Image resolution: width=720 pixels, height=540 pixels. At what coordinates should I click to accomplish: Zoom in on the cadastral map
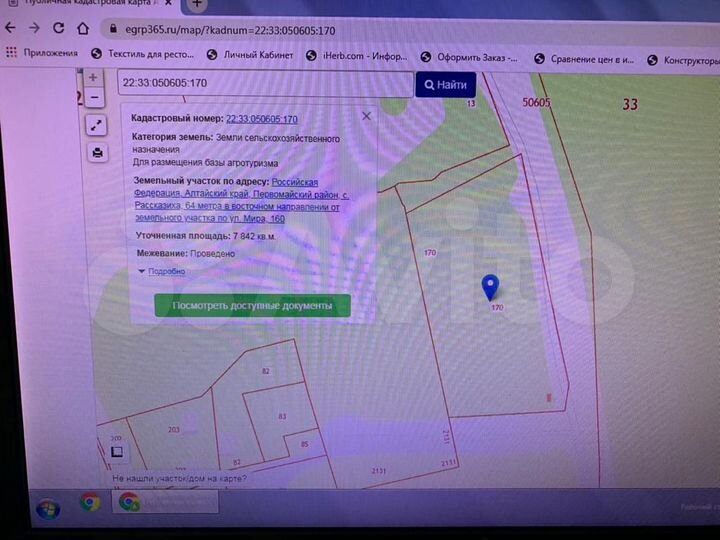click(x=93, y=77)
